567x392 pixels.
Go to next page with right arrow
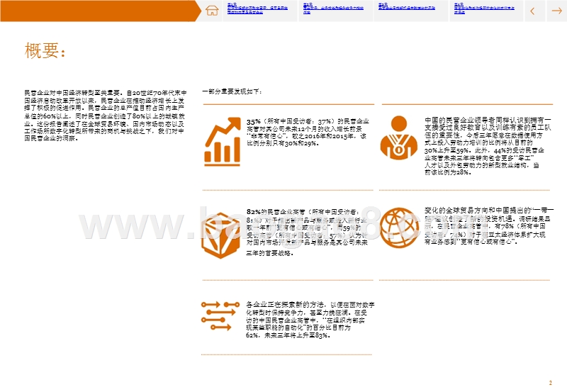[x=557, y=11]
